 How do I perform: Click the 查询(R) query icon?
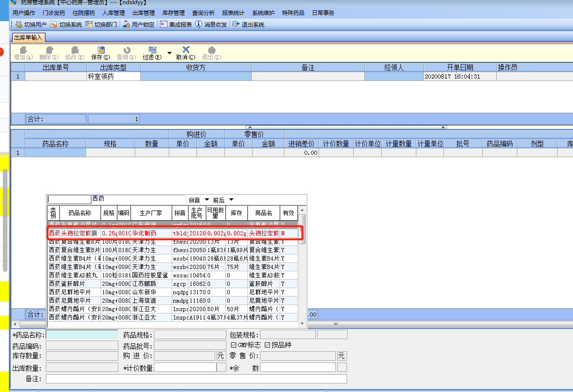pos(126,50)
